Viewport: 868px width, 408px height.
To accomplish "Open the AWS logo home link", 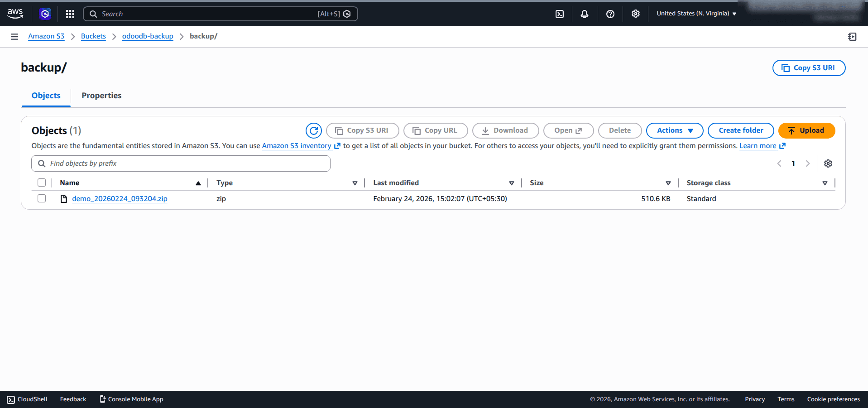I will click(15, 14).
